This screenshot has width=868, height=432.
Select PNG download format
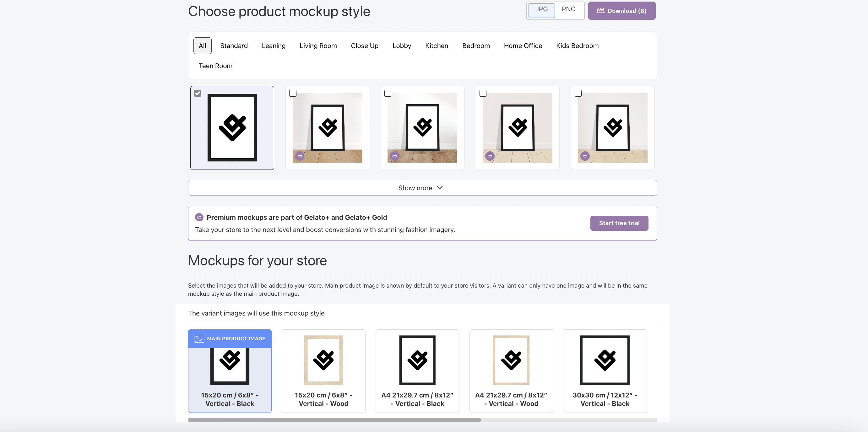coord(568,10)
